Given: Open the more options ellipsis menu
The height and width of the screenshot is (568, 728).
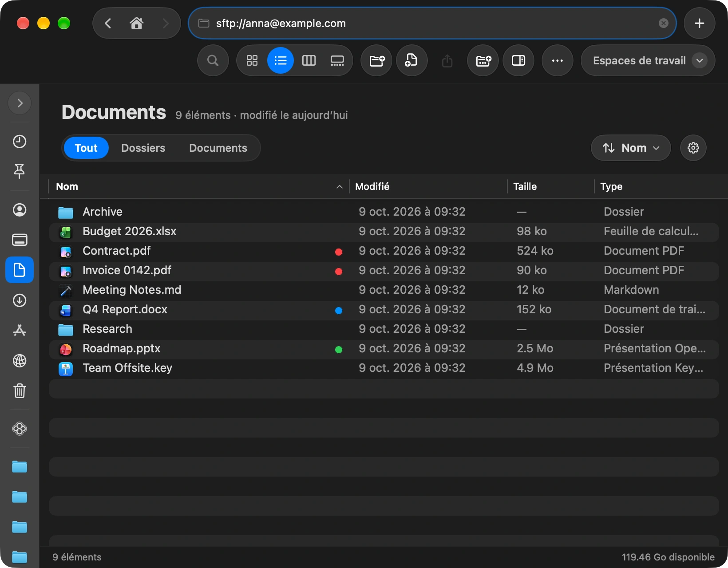Looking at the screenshot, I should click(558, 60).
